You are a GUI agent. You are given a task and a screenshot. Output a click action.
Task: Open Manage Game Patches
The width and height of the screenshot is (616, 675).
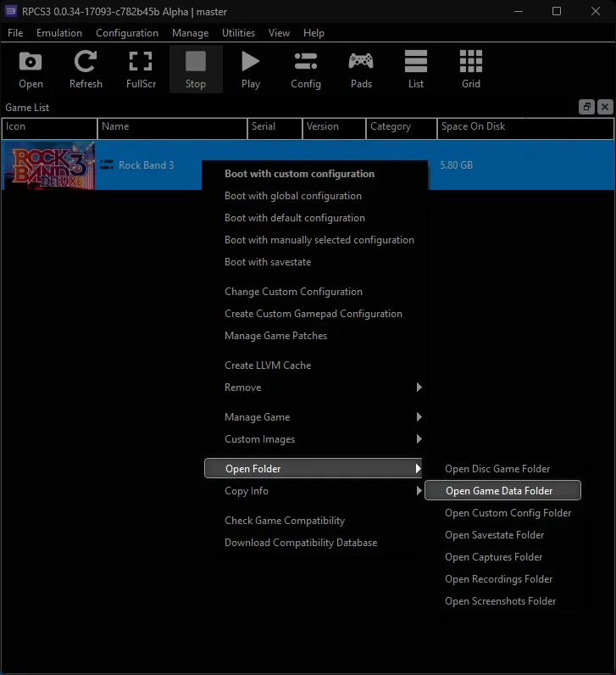pyautogui.click(x=314, y=335)
